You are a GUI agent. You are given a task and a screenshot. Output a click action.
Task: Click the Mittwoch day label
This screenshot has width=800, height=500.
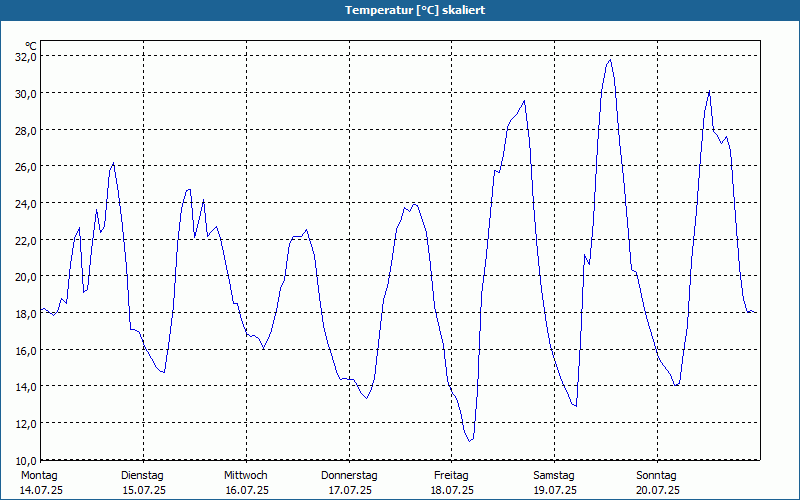[245, 476]
